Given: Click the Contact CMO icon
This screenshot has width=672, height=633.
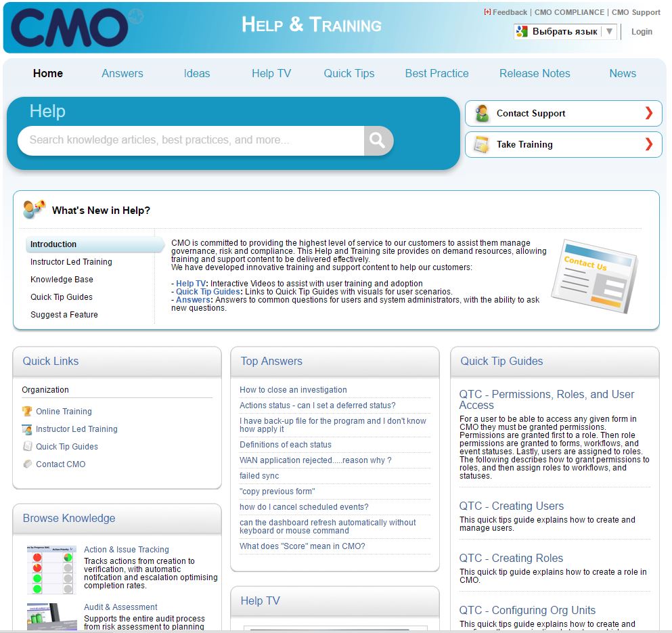Looking at the screenshot, I should click(x=28, y=464).
